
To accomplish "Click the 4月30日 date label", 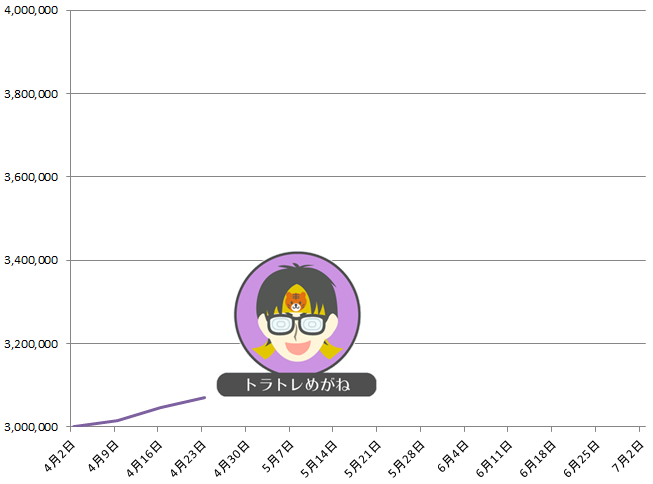I will (x=232, y=459).
